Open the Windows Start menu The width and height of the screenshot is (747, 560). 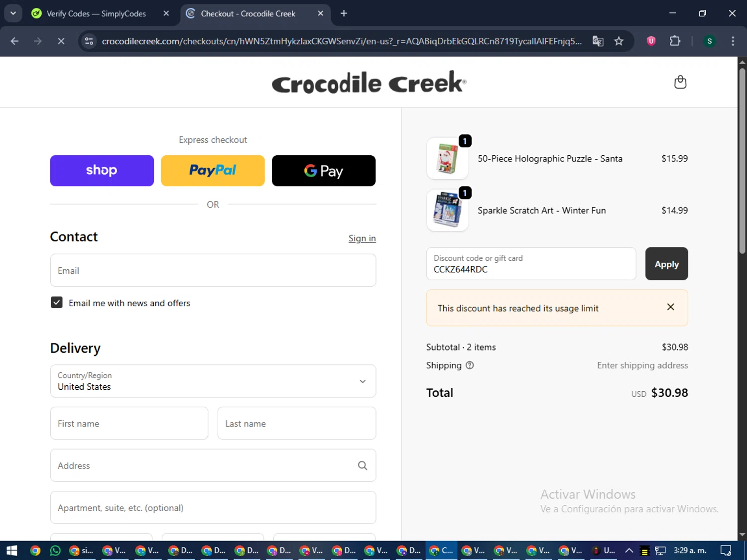tap(12, 551)
